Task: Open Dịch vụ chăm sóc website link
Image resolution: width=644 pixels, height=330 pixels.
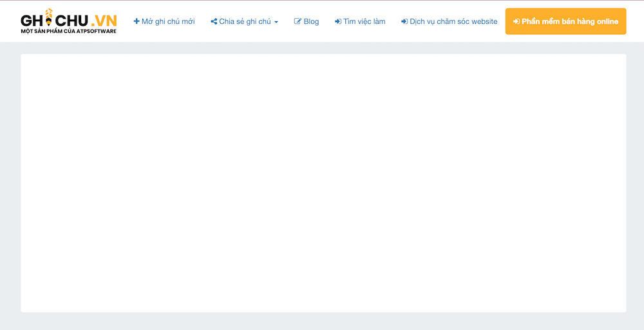Action: (450, 21)
